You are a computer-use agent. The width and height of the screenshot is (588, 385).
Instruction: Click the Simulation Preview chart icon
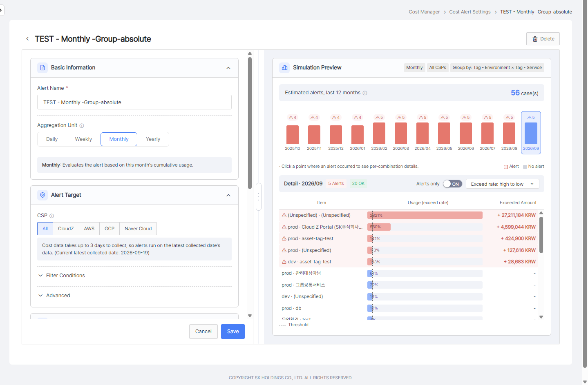tap(284, 68)
